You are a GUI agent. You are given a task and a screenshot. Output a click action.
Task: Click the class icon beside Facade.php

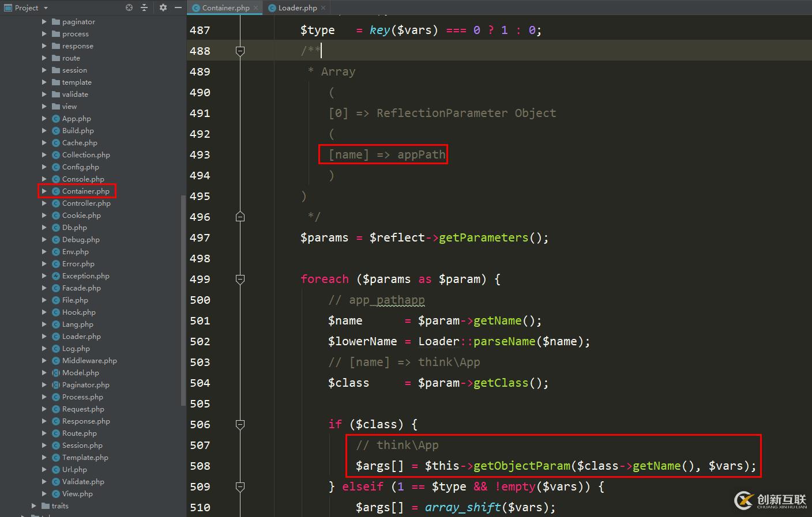click(55, 288)
